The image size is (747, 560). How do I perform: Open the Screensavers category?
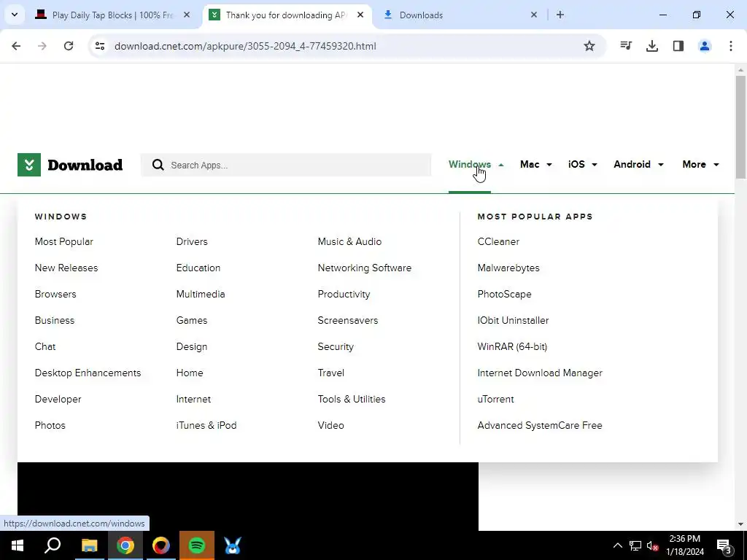pos(348,320)
